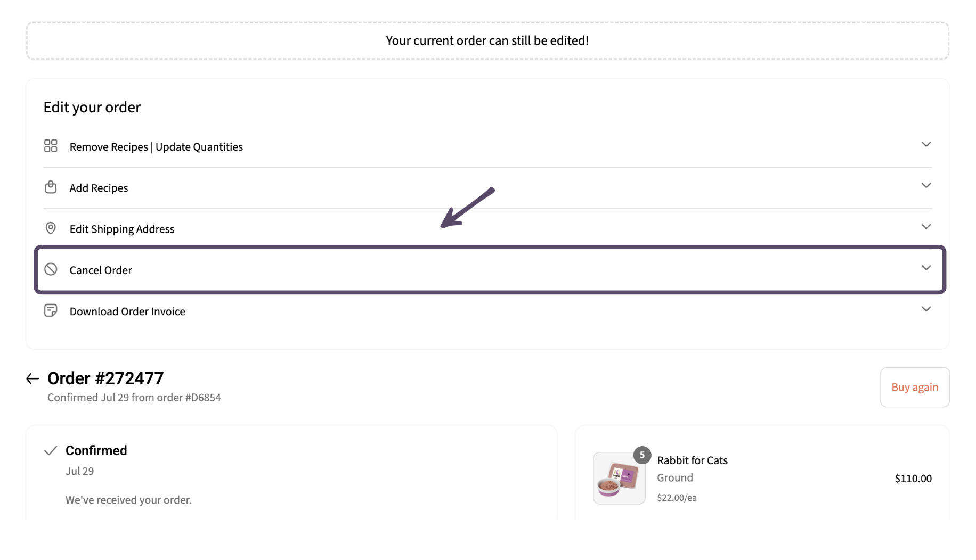The width and height of the screenshot is (976, 560).
Task: Expand the Add Recipes chevron
Action: (x=926, y=185)
